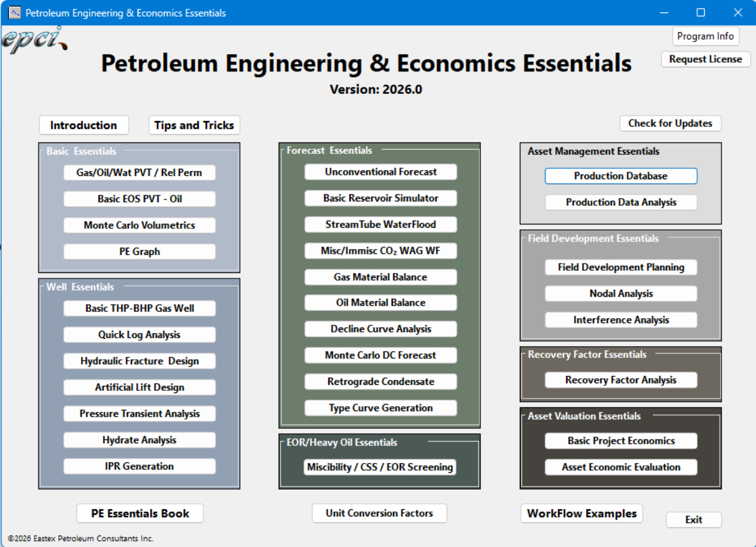This screenshot has width=756, height=547.
Task: Open Unconventional Forecast
Action: pos(380,172)
